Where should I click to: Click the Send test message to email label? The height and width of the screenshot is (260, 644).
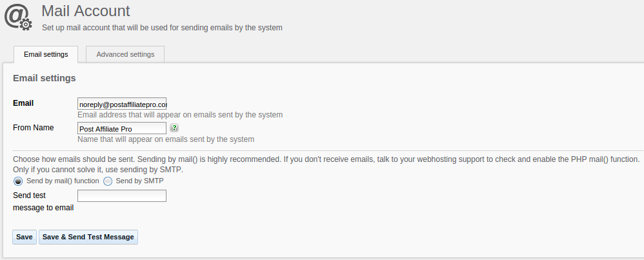43,201
